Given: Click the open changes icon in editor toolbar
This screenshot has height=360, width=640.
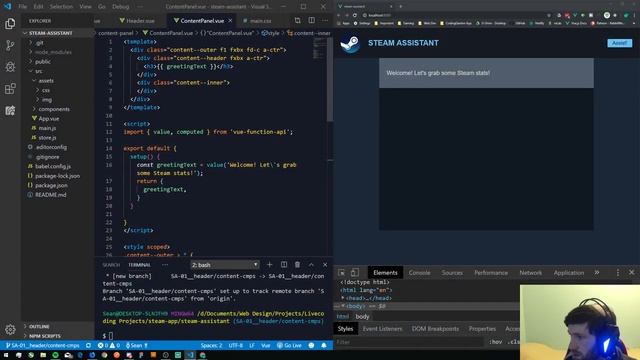Looking at the screenshot, I should 298,20.
